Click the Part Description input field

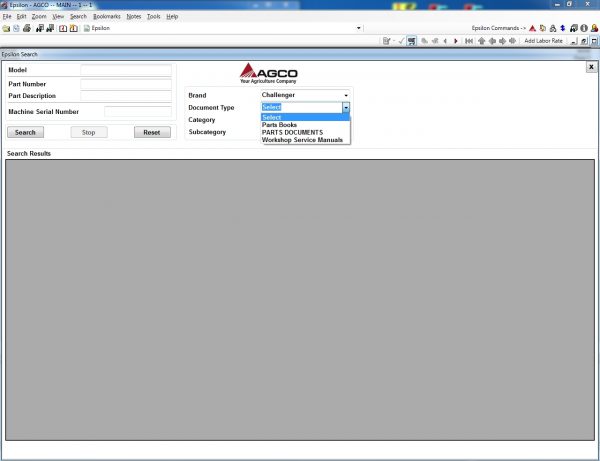[x=126, y=96]
